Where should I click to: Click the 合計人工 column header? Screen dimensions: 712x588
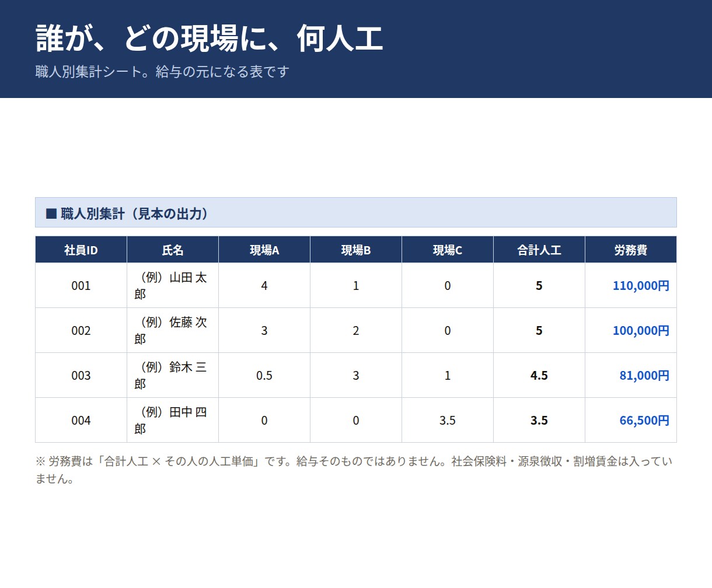pyautogui.click(x=539, y=250)
